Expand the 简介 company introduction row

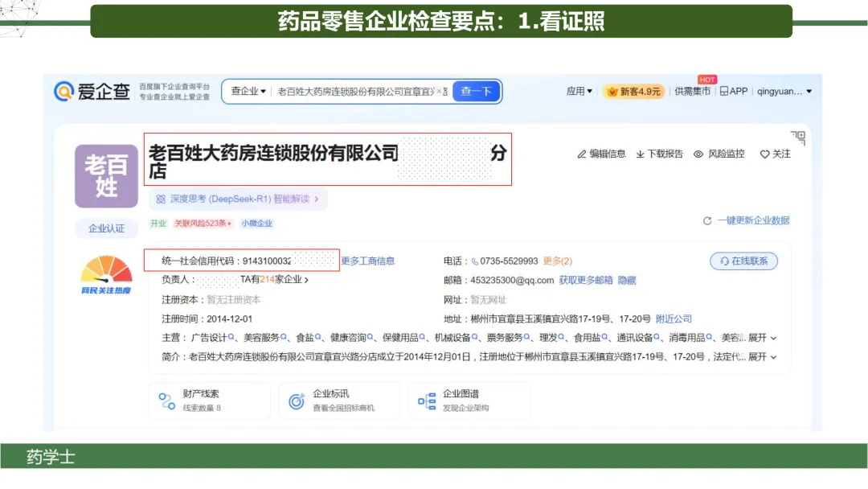pos(762,357)
